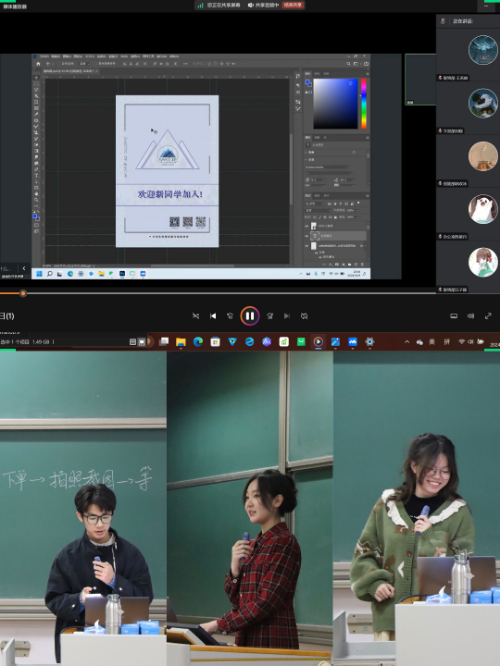Image resolution: width=500 pixels, height=666 pixels.
Task: Switch to the open Photoshop document tab
Action: 69,71
